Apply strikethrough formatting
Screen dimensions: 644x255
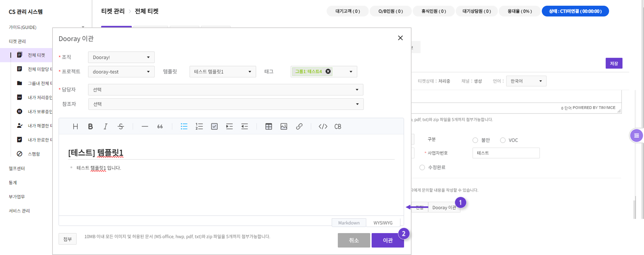click(x=121, y=126)
